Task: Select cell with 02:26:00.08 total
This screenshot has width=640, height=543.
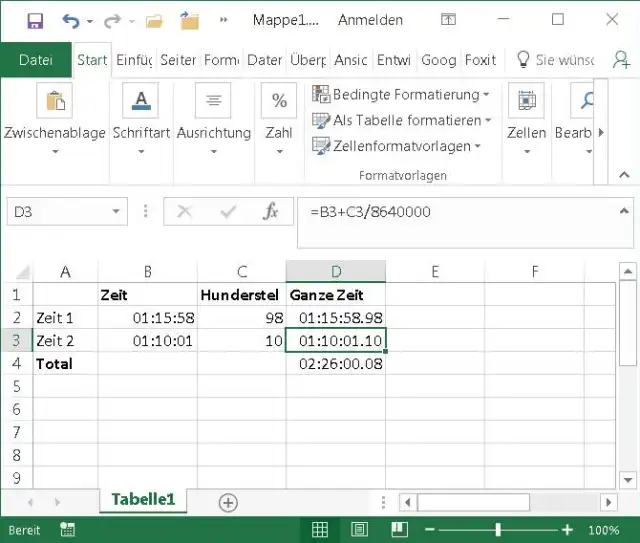Action: click(336, 363)
